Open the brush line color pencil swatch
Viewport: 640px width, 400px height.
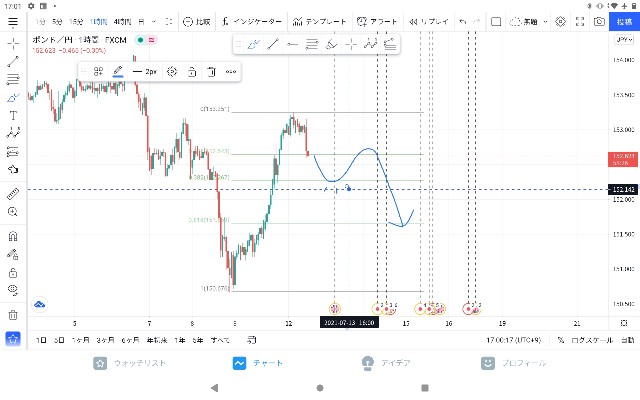tap(118, 72)
